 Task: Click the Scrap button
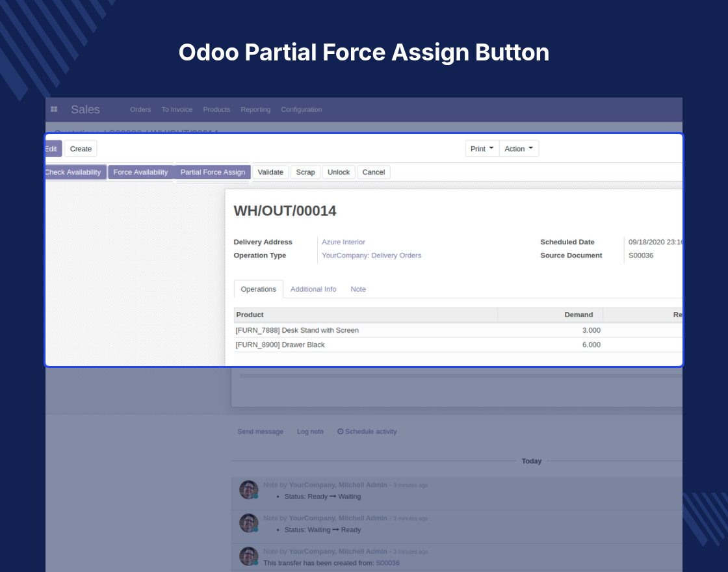(x=305, y=172)
